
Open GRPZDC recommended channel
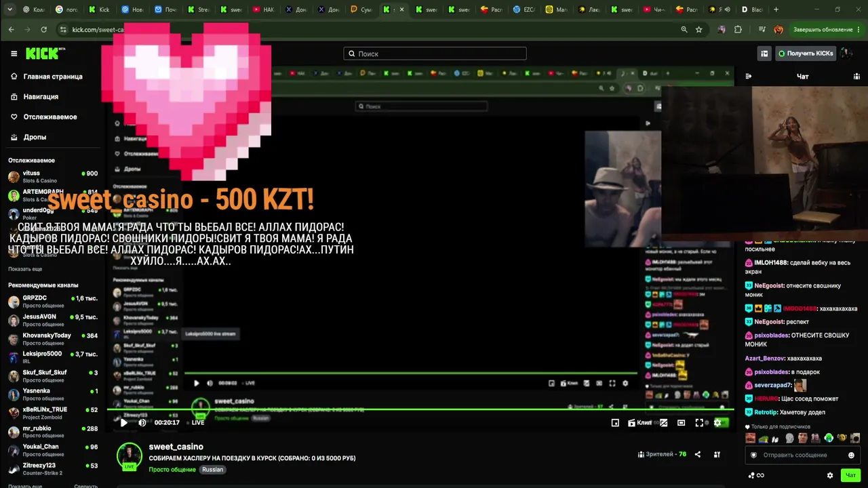(x=53, y=301)
